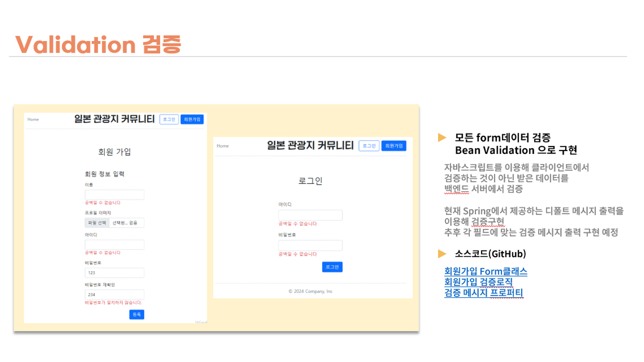
Task: Click the Home link on the login page
Action: (223, 146)
